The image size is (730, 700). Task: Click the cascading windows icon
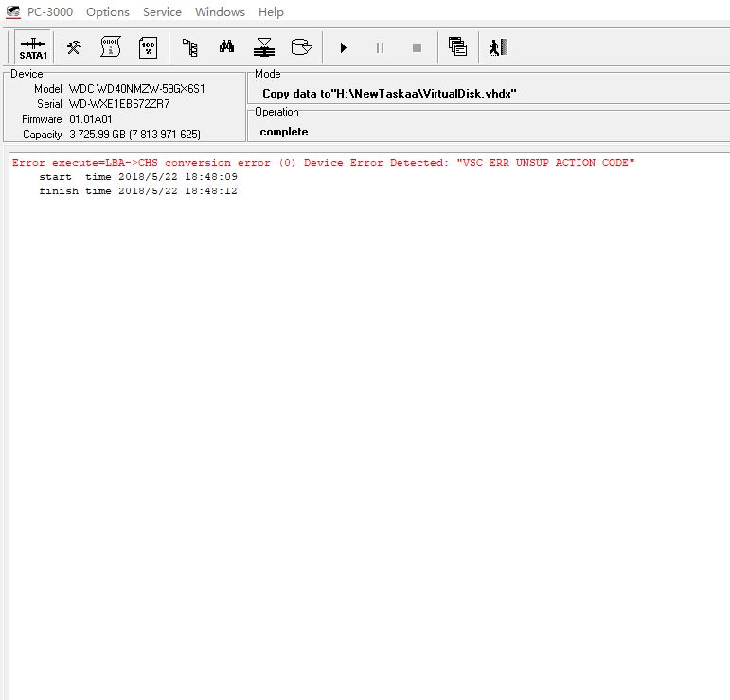(457, 46)
